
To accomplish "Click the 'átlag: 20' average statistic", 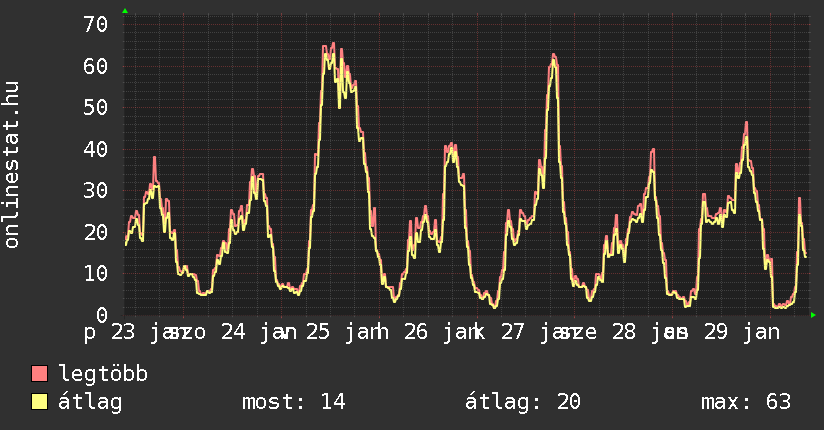I will tap(522, 402).
